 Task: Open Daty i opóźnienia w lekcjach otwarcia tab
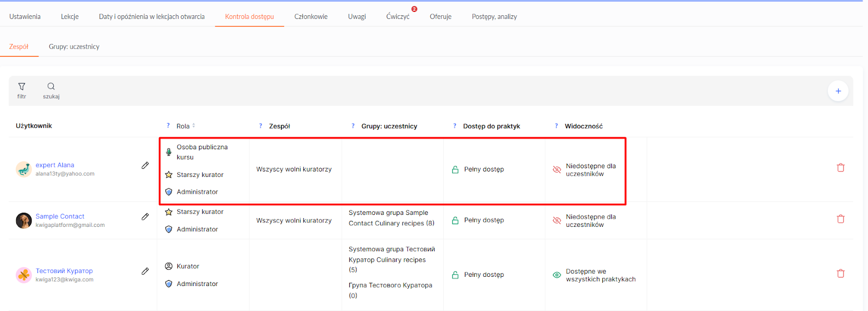click(x=152, y=16)
